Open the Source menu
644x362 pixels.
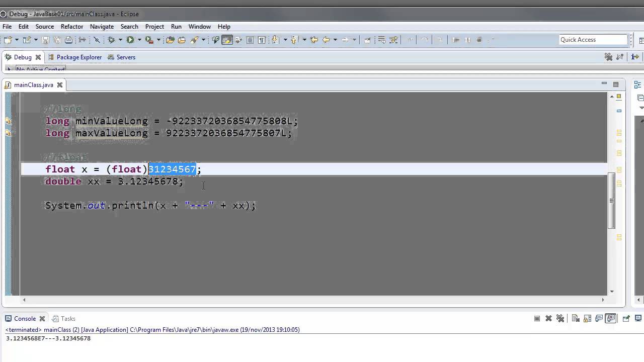click(x=45, y=27)
